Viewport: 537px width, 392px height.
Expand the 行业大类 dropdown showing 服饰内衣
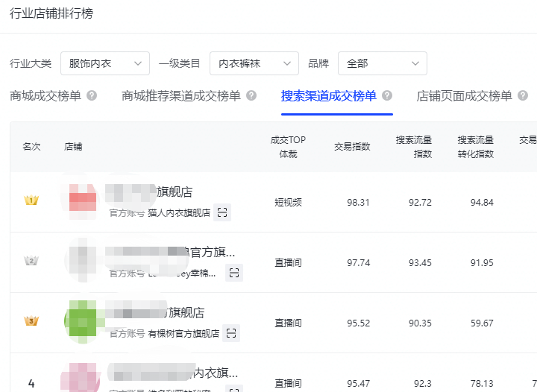[104, 64]
